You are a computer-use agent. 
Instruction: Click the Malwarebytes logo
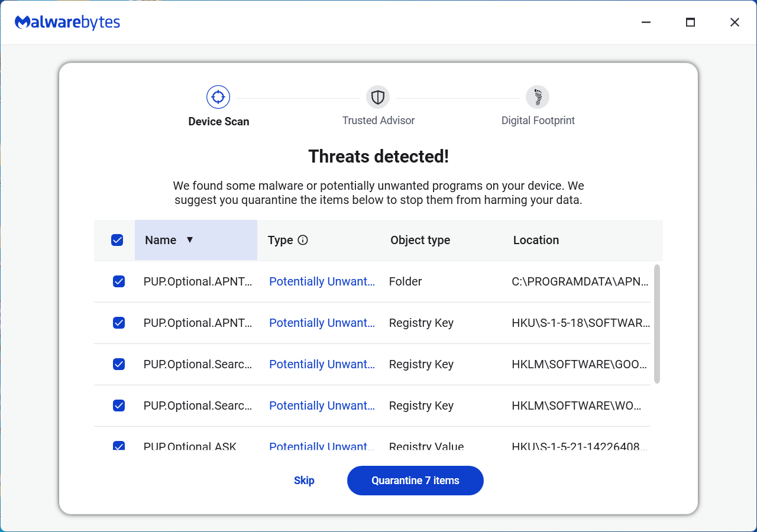click(67, 22)
